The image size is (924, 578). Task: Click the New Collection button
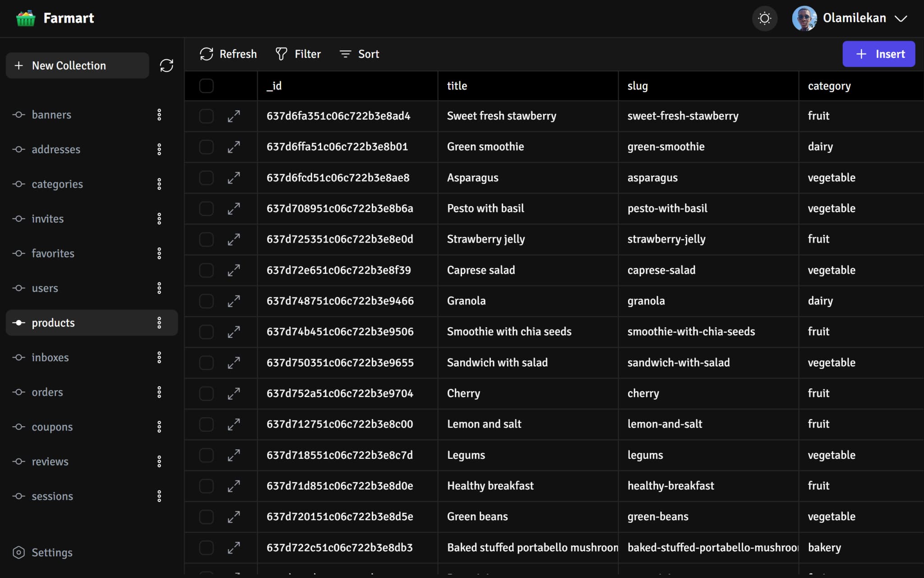pos(77,65)
